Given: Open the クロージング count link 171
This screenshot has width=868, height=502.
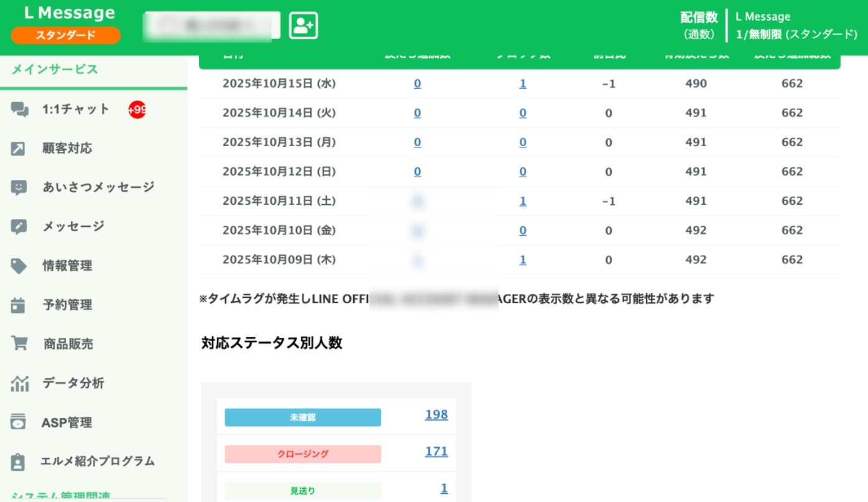Looking at the screenshot, I should pyautogui.click(x=436, y=452).
